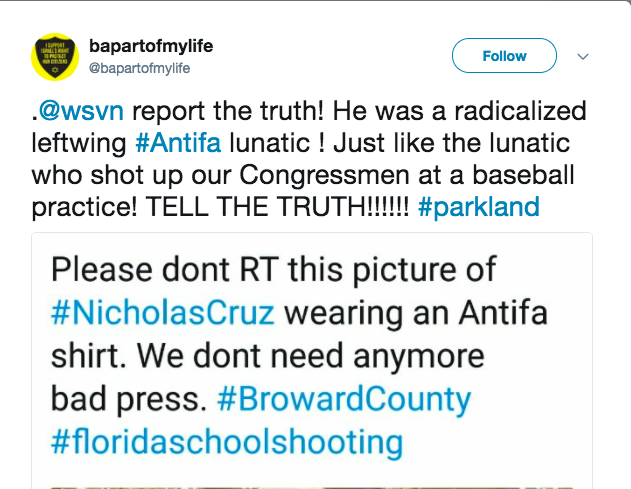Expand the chevron menu beside Follow
The height and width of the screenshot is (489, 631).
pos(584,57)
